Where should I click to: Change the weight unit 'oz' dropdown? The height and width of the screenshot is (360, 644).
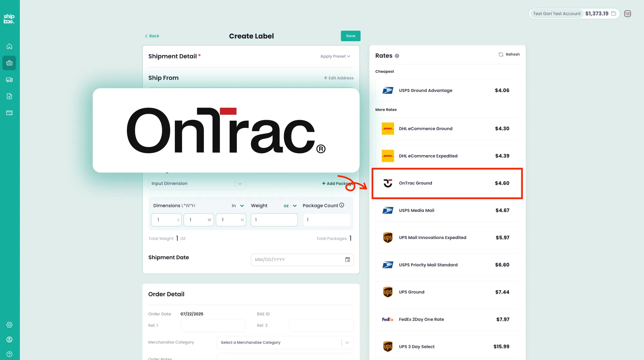click(290, 205)
